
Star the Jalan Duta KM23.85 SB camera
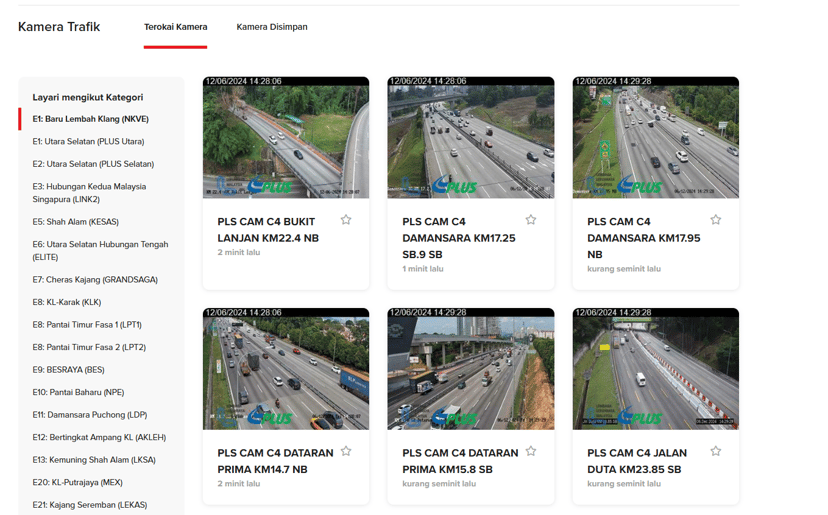(716, 451)
